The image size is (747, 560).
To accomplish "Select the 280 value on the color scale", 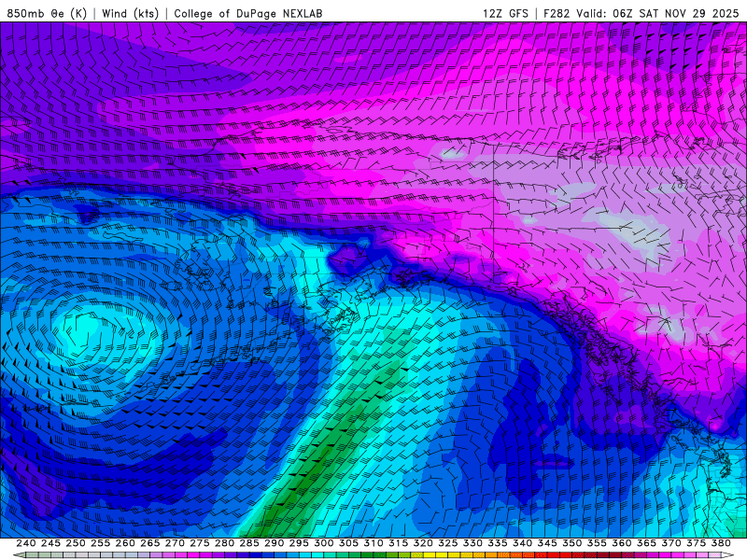I will pos(224,543).
